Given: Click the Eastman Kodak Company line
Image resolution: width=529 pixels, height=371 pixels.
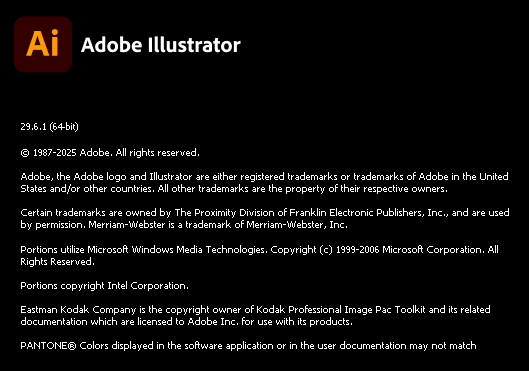Looking at the screenshot, I should 255,310.
